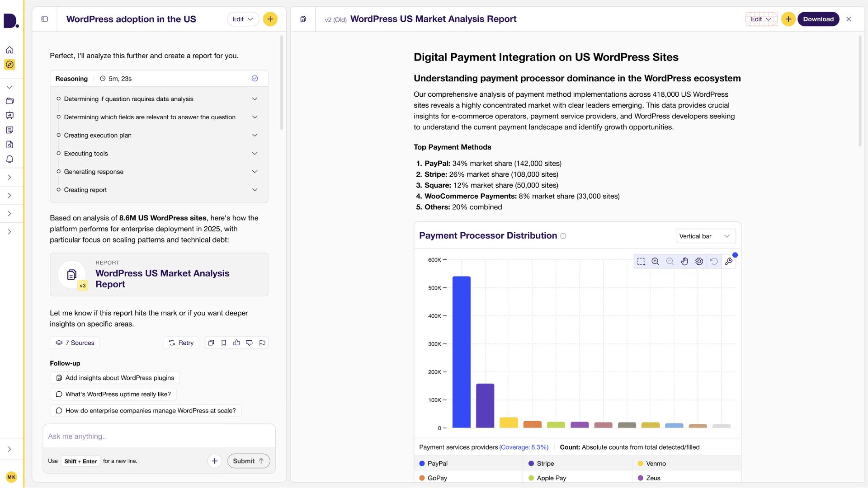Bookmark the chat response
This screenshot has width=868, height=488.
pos(224,343)
